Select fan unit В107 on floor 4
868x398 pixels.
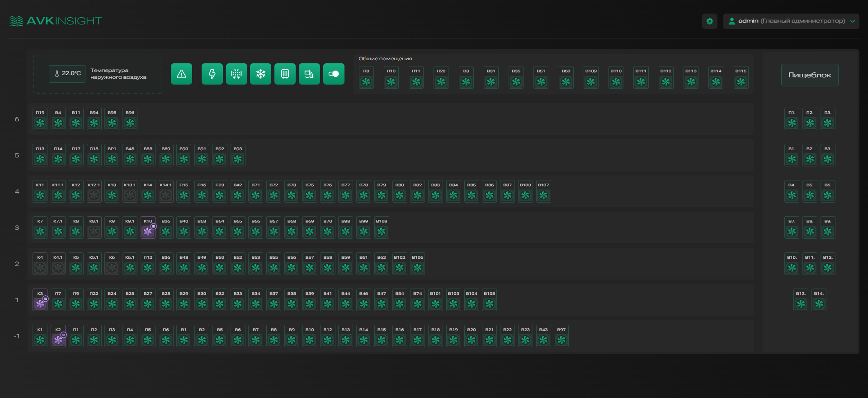click(x=543, y=191)
